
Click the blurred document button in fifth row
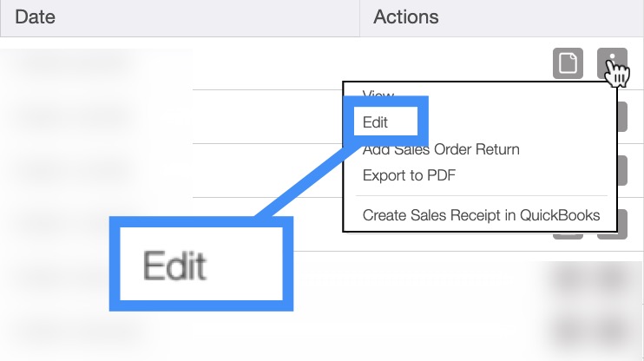(x=568, y=279)
